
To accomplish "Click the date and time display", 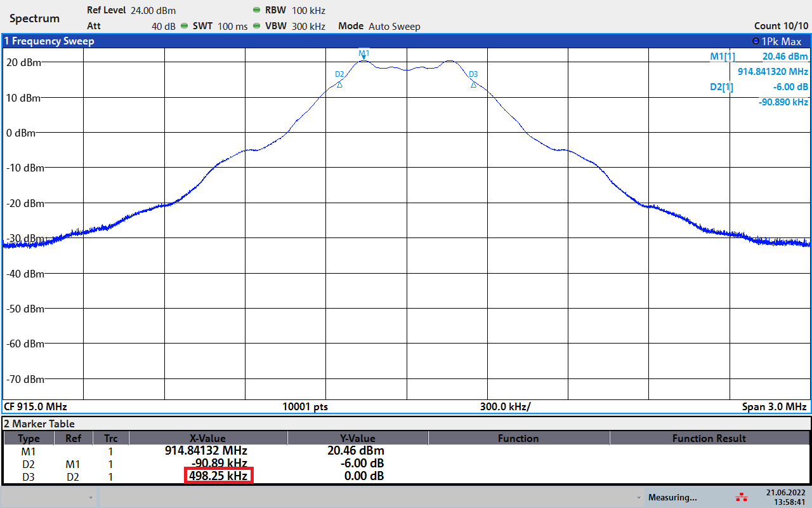I will coord(787,497).
